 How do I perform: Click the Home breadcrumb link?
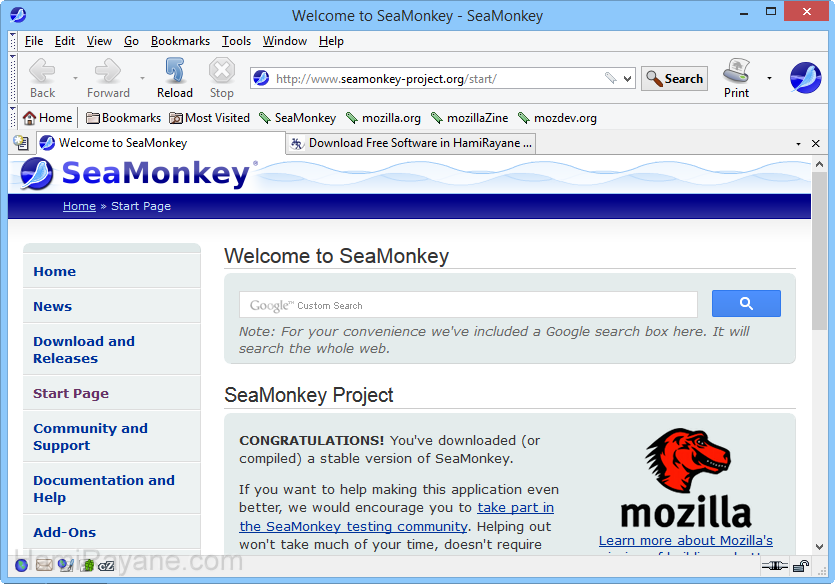click(x=79, y=206)
